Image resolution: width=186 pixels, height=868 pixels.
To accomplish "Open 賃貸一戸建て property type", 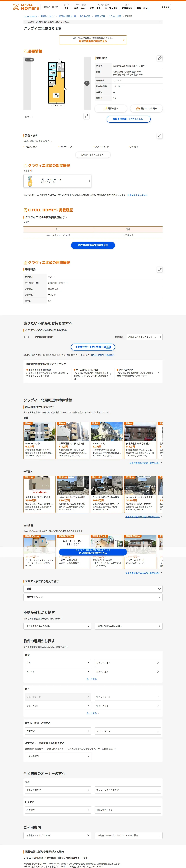I will pyautogui.click(x=128, y=672).
